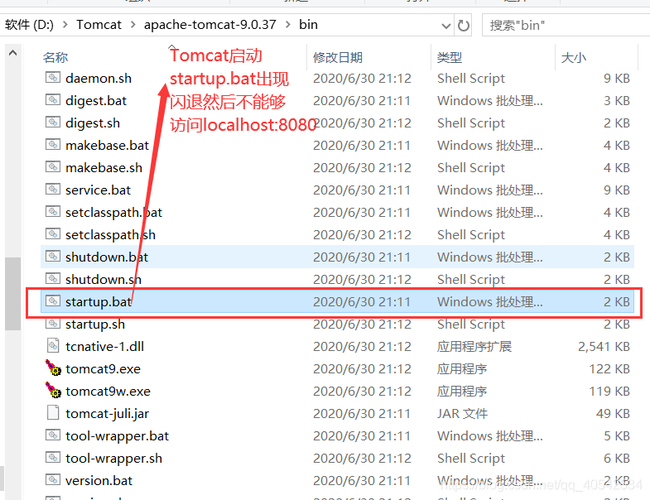Select the file name setclasspath.sh
The height and width of the screenshot is (500, 650).
[x=110, y=235]
